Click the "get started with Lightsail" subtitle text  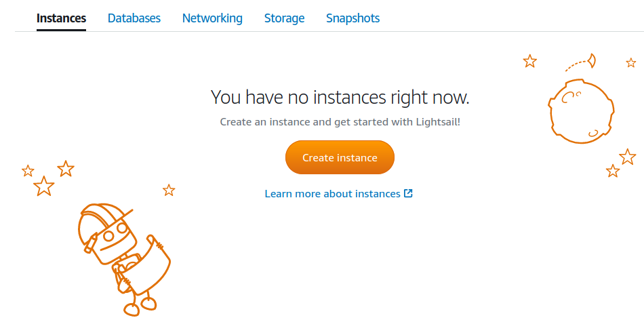click(x=340, y=122)
